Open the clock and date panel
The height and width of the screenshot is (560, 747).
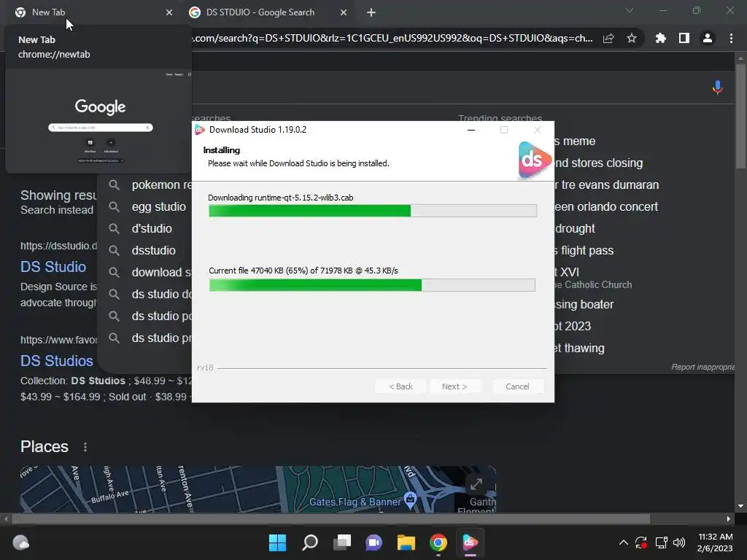click(715, 542)
